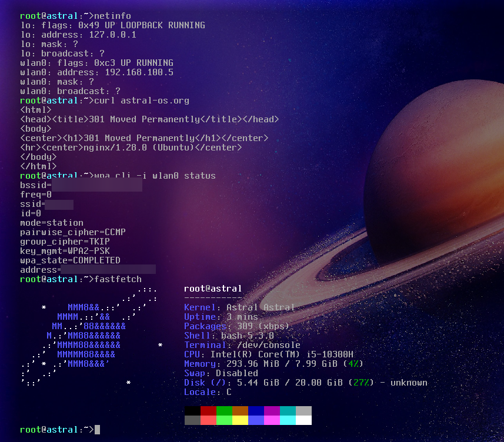Click the "Packages: 309 (xbps)" line
504x442 pixels.
coord(236,326)
